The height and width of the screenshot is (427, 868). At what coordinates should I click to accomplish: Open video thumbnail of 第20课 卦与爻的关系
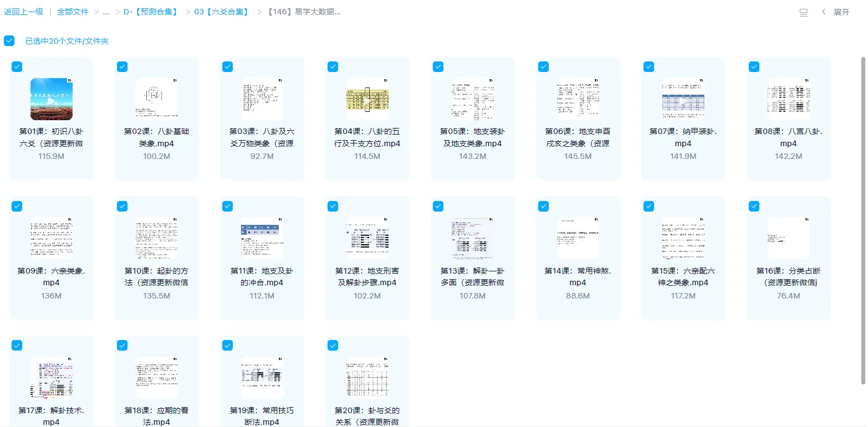tap(367, 378)
